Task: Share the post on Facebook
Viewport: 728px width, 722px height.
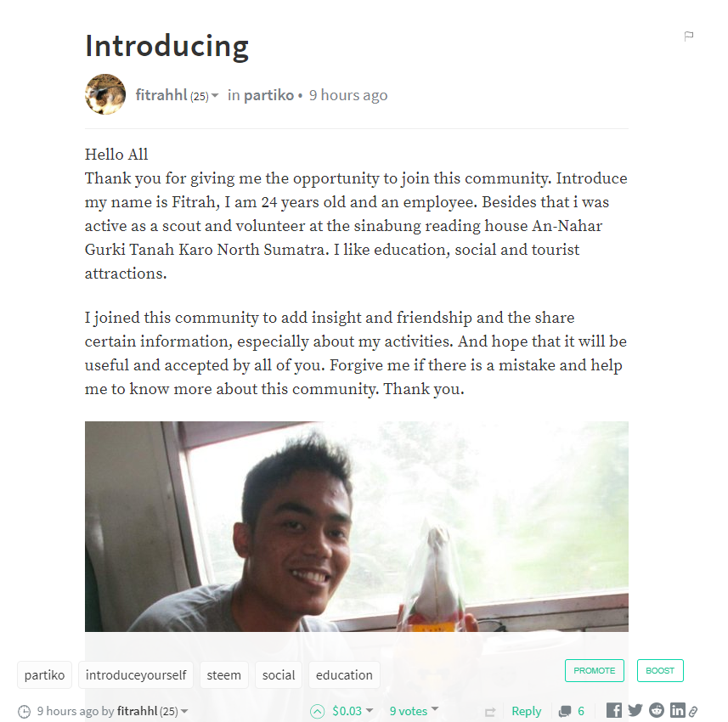Action: pos(614,710)
